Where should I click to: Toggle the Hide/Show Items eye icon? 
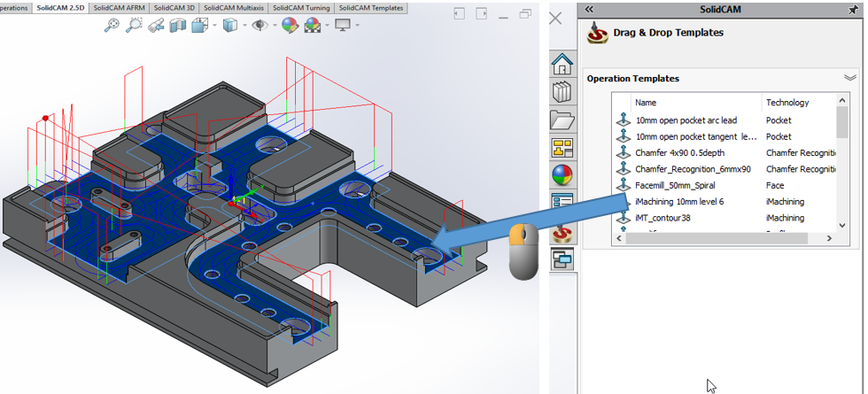click(260, 25)
